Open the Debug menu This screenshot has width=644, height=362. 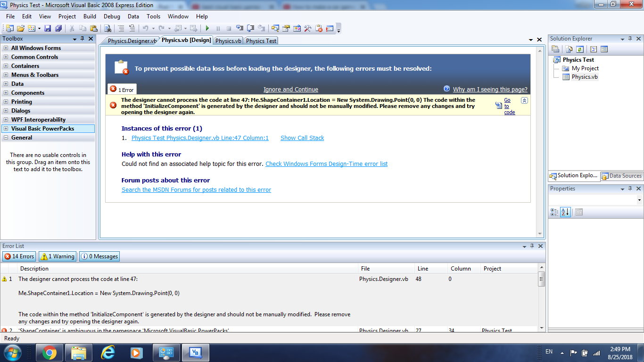pos(112,16)
